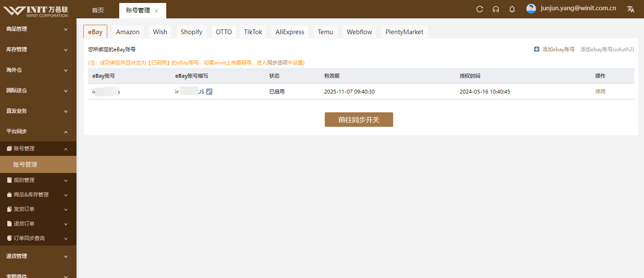Expand 商品&库存管理 submenu chevron
The height and width of the screenshot is (278, 644).
[66, 195]
